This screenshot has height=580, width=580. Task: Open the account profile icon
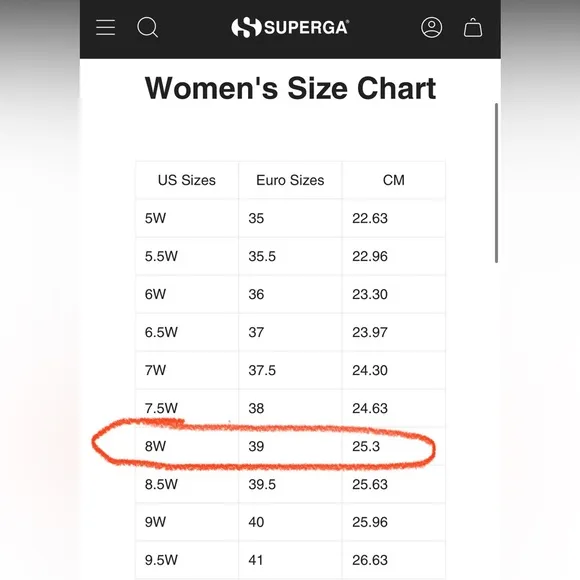click(x=431, y=27)
